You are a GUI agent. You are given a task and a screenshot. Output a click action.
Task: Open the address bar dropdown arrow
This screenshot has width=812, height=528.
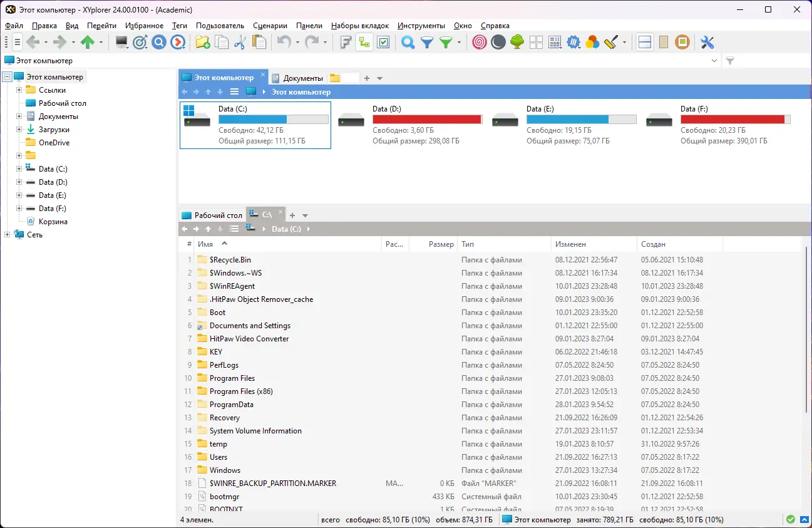coord(714,61)
